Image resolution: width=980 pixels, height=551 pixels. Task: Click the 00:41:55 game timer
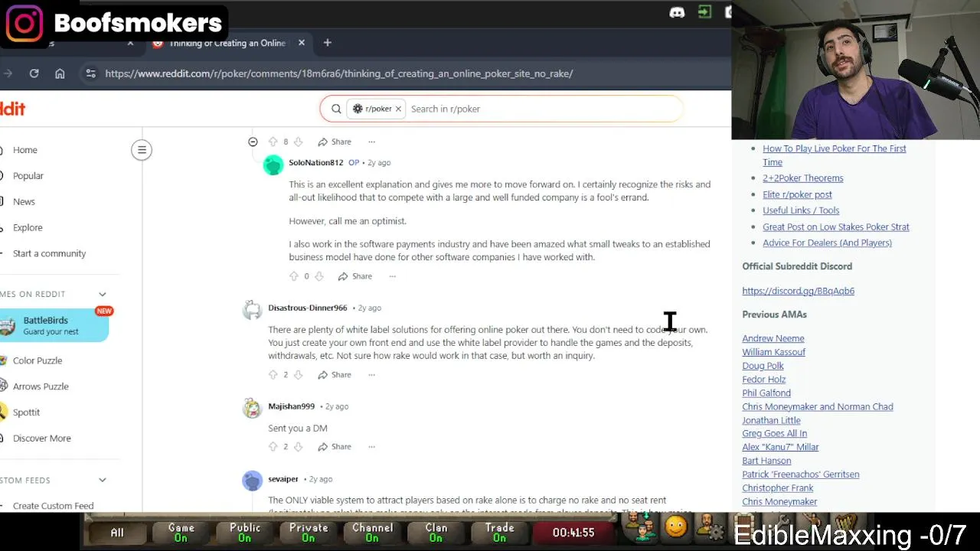pyautogui.click(x=573, y=533)
